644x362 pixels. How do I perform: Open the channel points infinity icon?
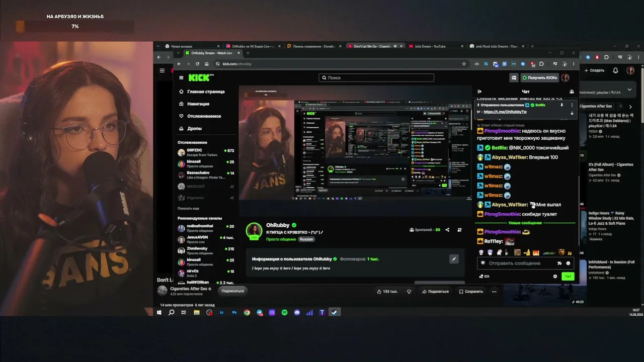pos(484,276)
